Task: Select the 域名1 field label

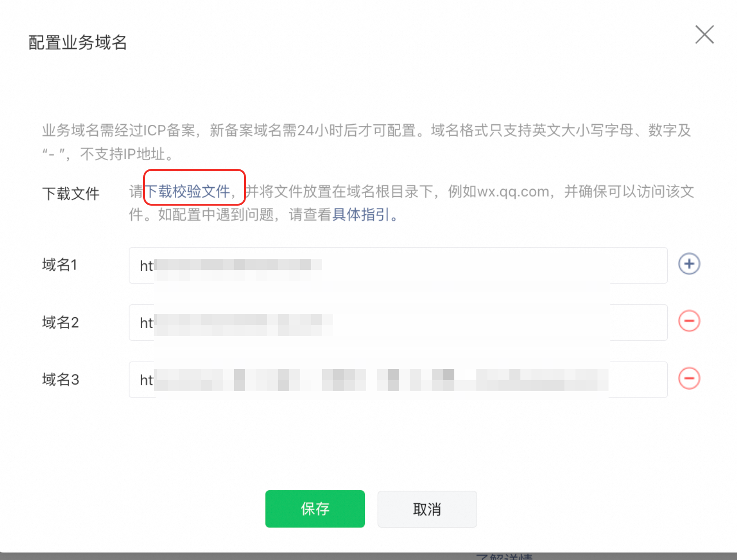Action: tap(60, 265)
